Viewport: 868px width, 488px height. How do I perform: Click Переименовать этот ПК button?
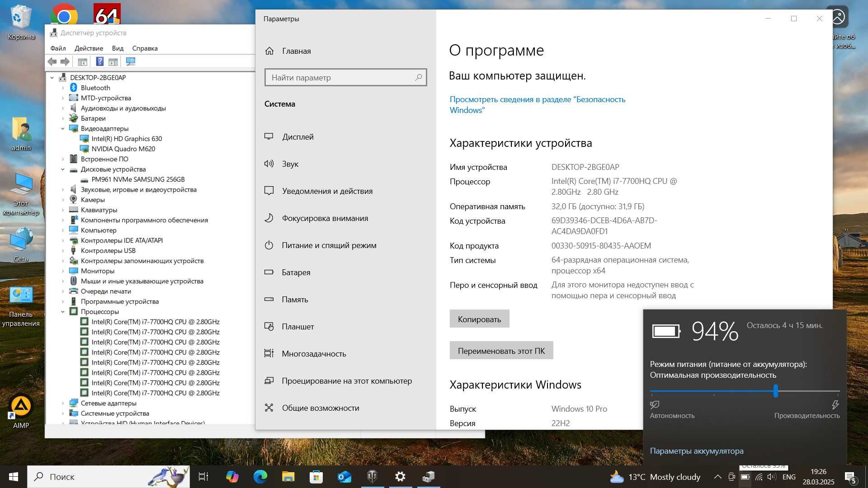pyautogui.click(x=501, y=351)
